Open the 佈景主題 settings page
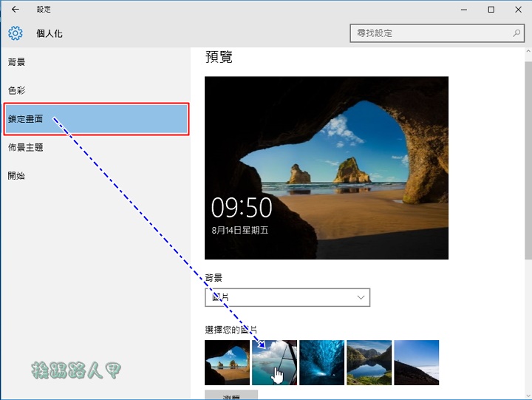 26,147
